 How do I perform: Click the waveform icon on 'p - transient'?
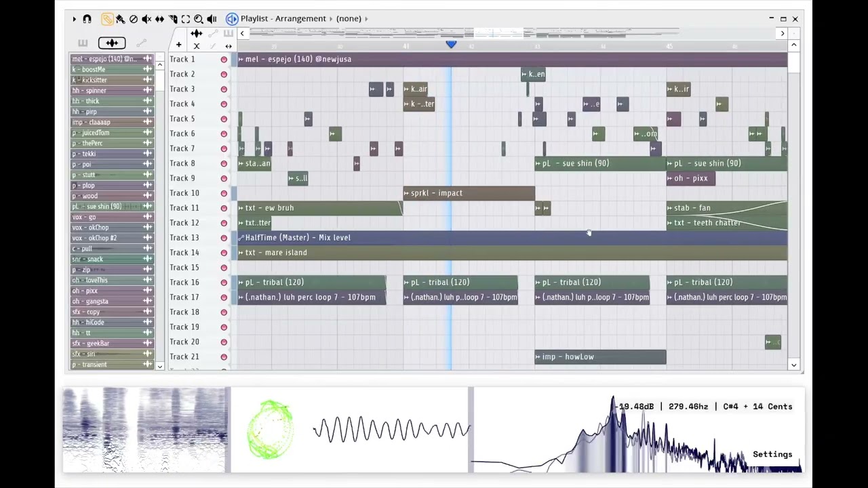pos(147,365)
